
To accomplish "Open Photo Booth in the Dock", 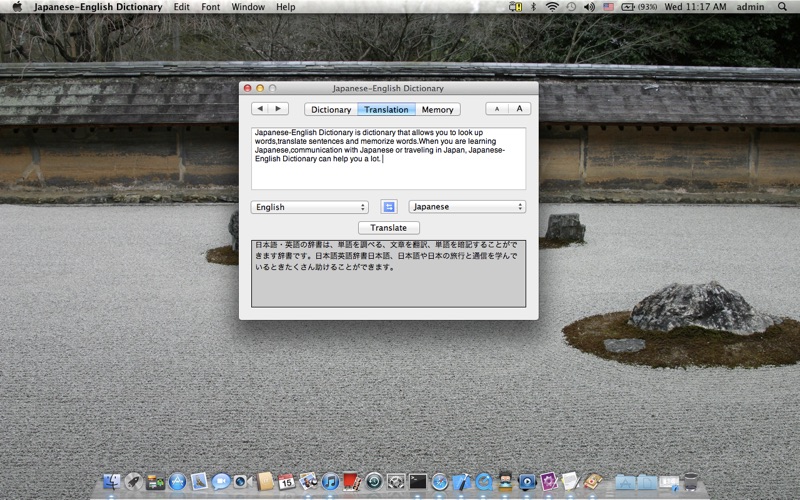I will (x=352, y=481).
